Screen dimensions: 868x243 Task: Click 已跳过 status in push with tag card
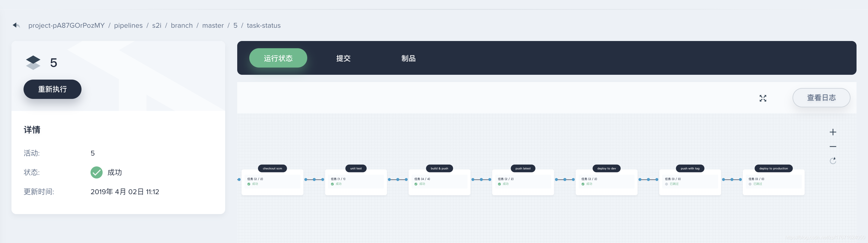coord(674,184)
